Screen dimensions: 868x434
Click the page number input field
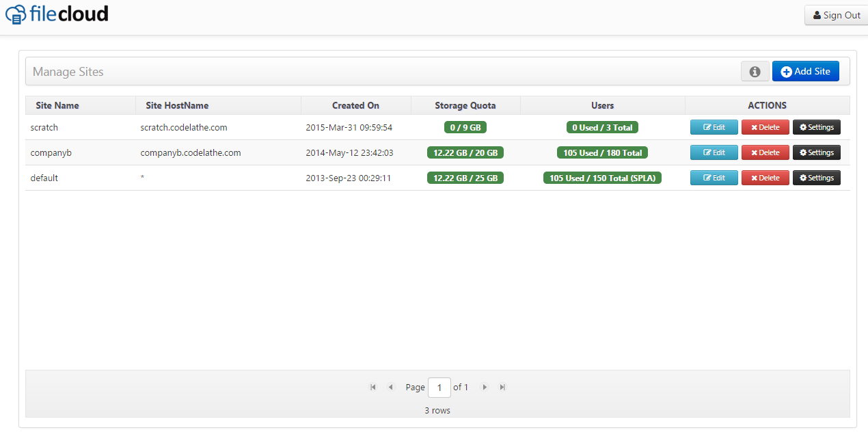tap(439, 387)
